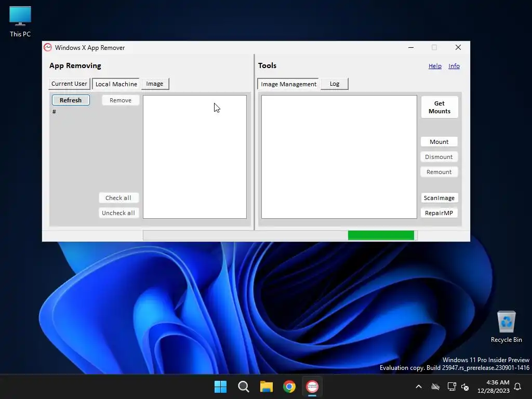Switch to the Local Machine tab
Viewport: 532px width, 399px height.
(x=116, y=84)
